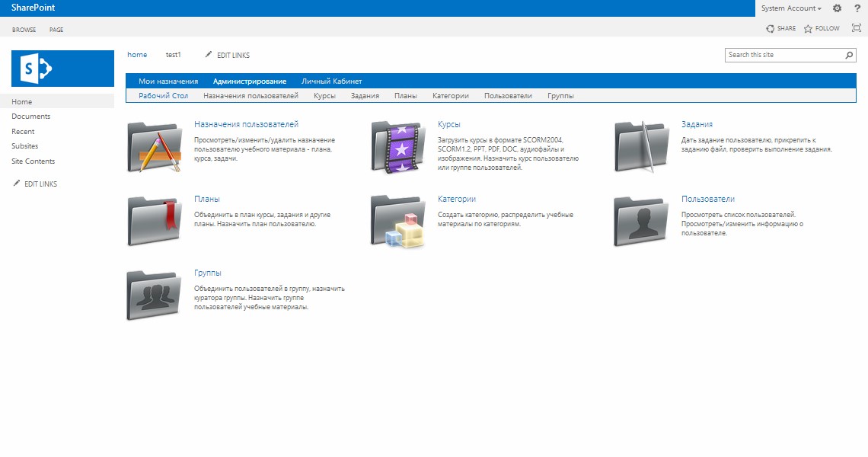Click the Планы description text
The height and width of the screenshot is (457, 868).
coord(262,219)
